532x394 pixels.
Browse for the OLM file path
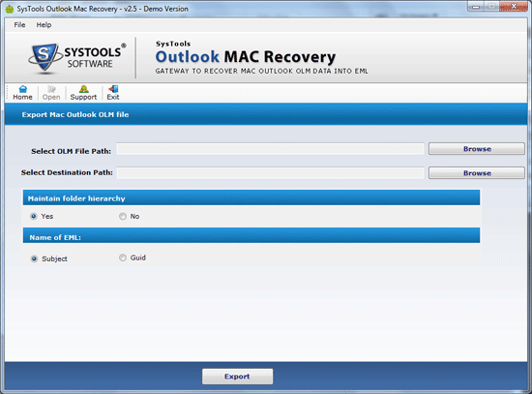tap(477, 149)
